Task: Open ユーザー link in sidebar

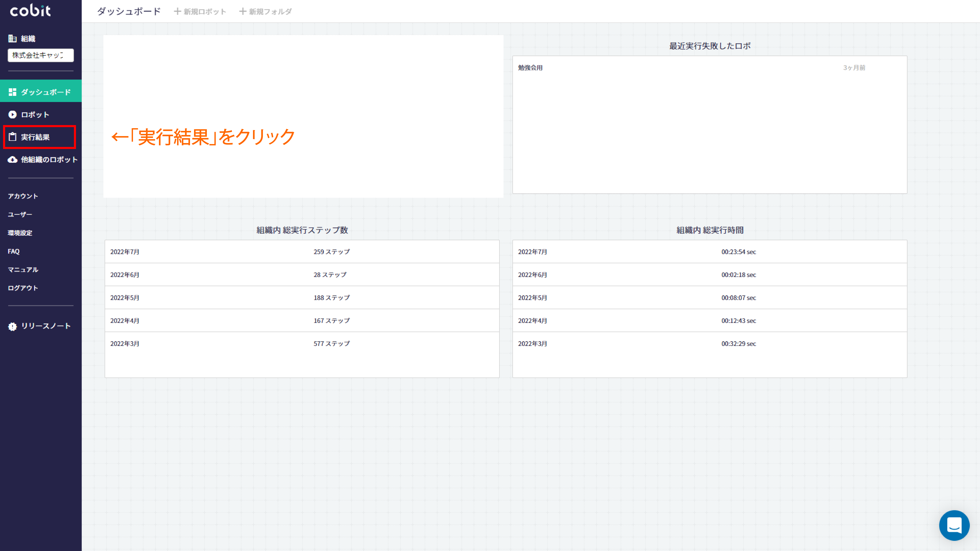Action: pyautogui.click(x=20, y=215)
